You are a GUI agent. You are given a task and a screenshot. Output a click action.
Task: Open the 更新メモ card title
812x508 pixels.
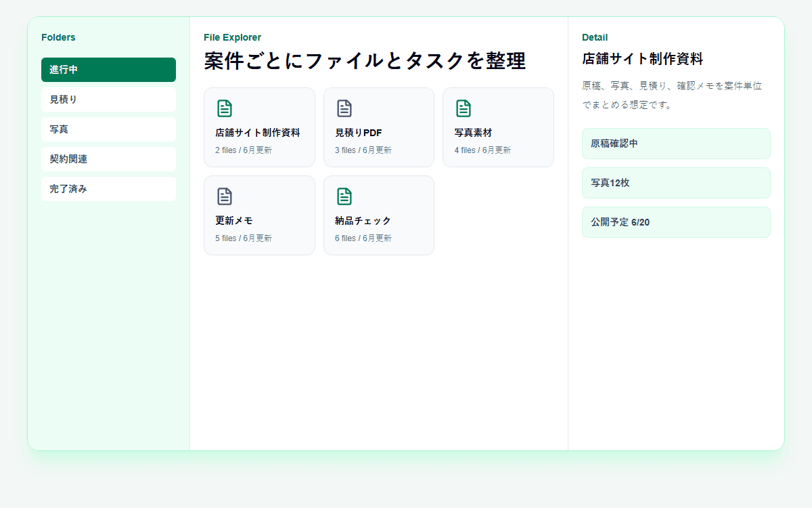[234, 221]
